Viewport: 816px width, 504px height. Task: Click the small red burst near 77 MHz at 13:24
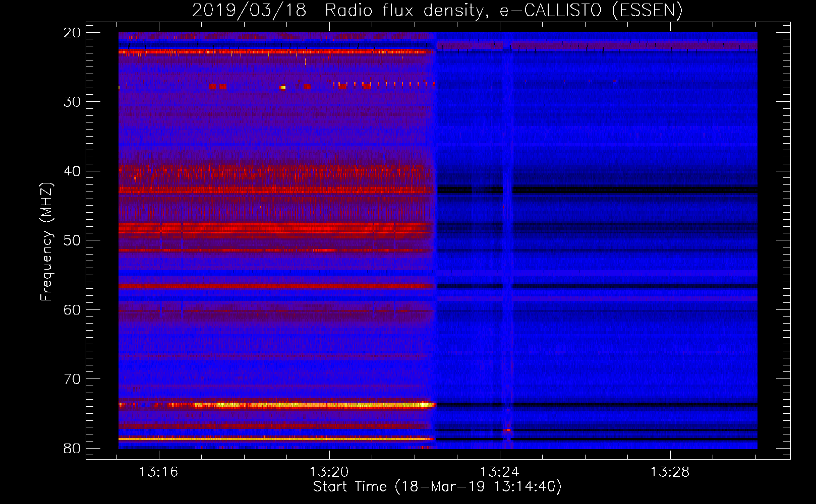pyautogui.click(x=507, y=430)
